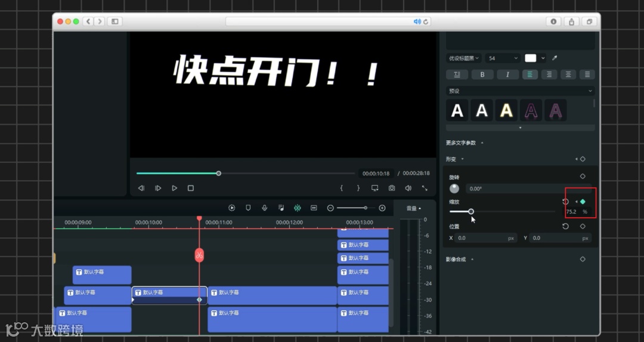The image size is (644, 342).
Task: Click the rotation dial knob
Action: pos(454,188)
